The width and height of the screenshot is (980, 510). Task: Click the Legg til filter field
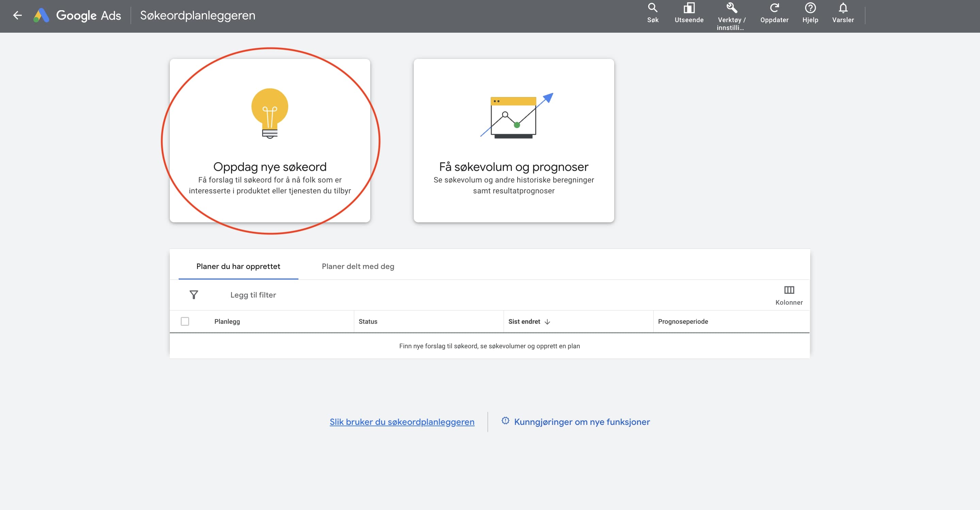[x=253, y=294]
